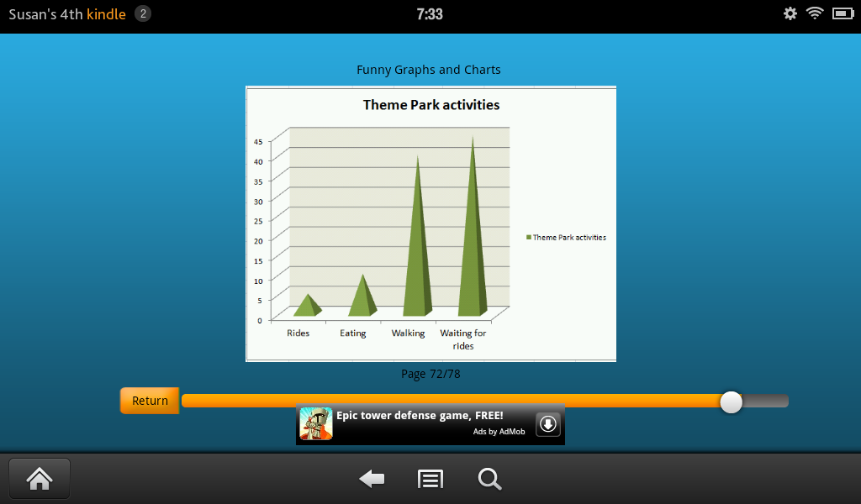Tap the 'Ads by AdMob' label
This screenshot has width=861, height=504.
tap(499, 432)
